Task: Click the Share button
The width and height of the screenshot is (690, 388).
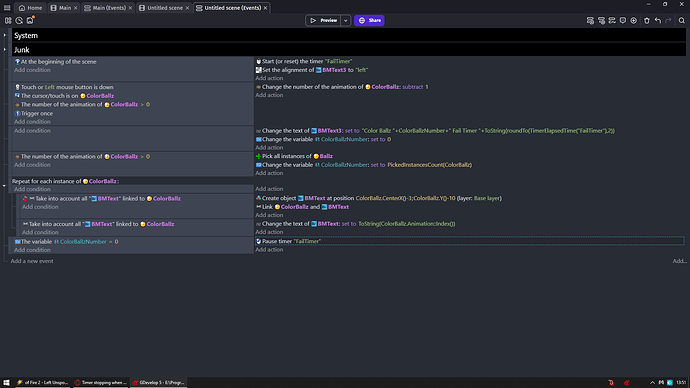Action: pyautogui.click(x=369, y=20)
